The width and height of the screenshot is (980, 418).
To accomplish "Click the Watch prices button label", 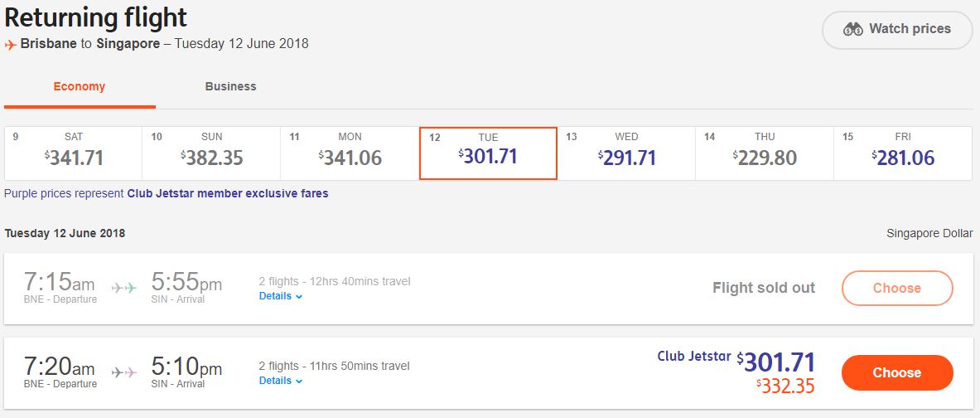I will coord(910,29).
